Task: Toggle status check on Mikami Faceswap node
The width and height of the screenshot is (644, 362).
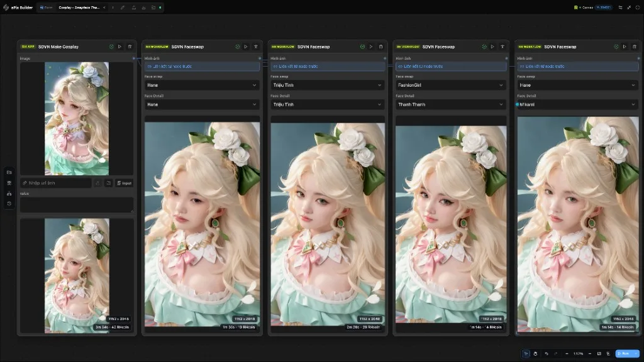Action: pos(616,47)
